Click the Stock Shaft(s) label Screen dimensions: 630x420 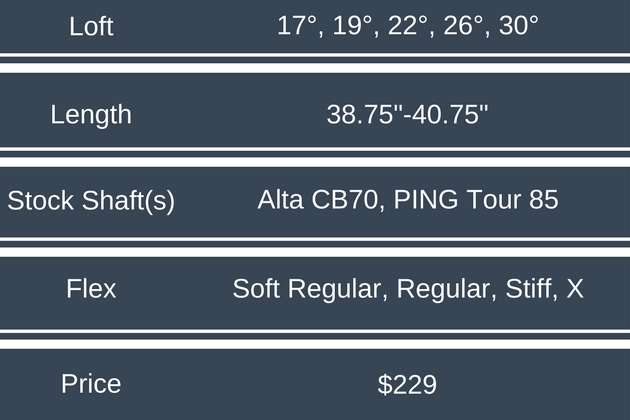[91, 201]
